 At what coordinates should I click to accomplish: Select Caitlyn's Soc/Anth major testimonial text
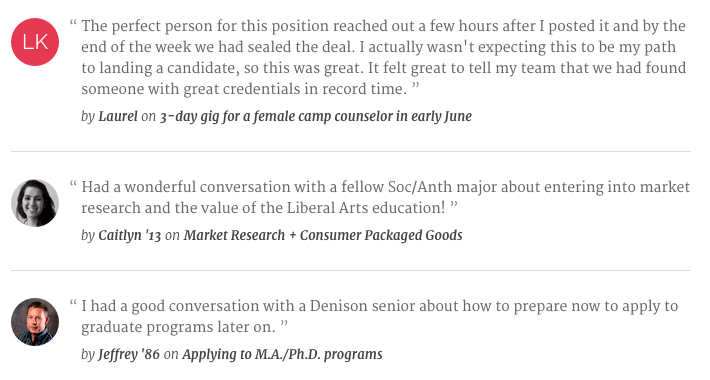[385, 197]
